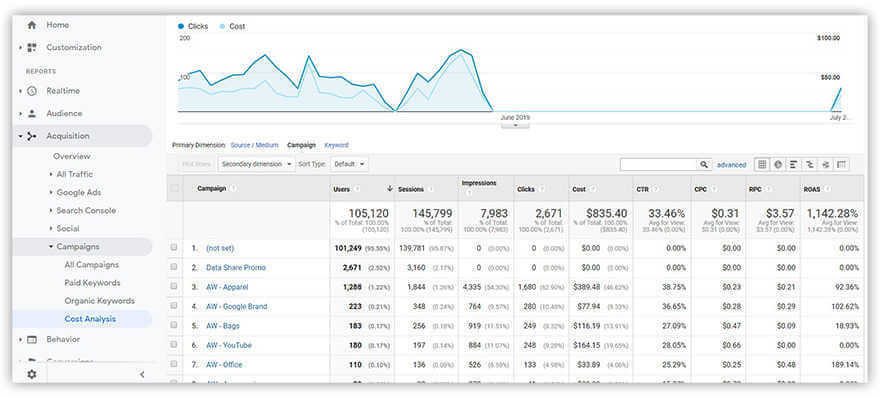Switch to the Data table view icon
The height and width of the screenshot is (398, 880).
point(762,164)
